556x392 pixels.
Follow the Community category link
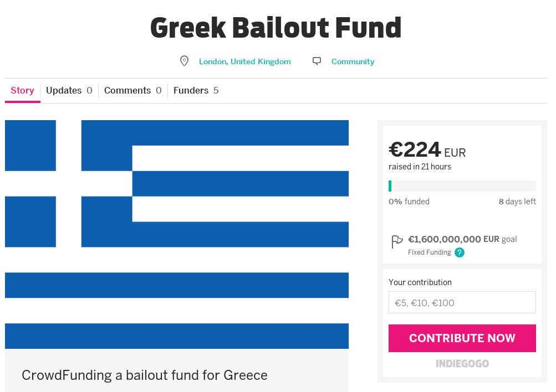(x=353, y=61)
